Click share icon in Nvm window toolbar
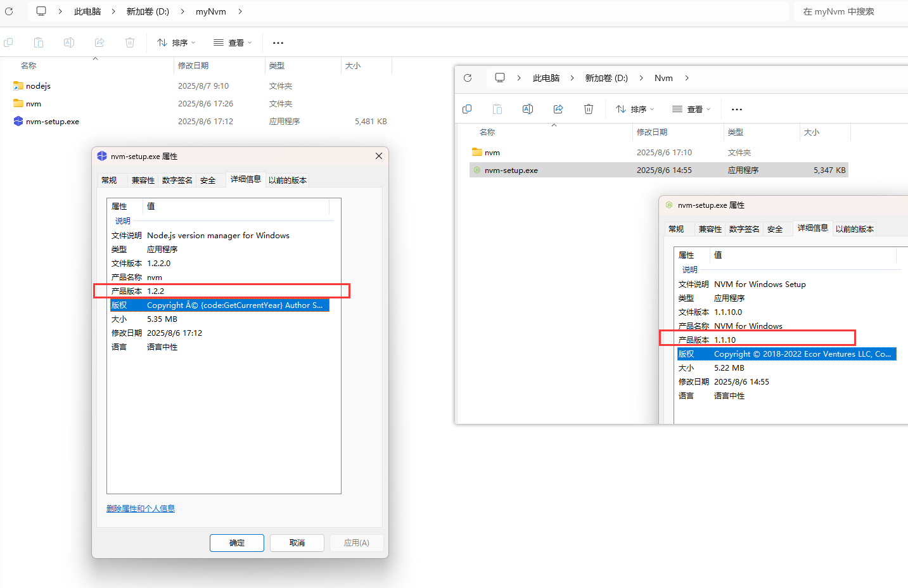This screenshot has width=908, height=588. (558, 109)
